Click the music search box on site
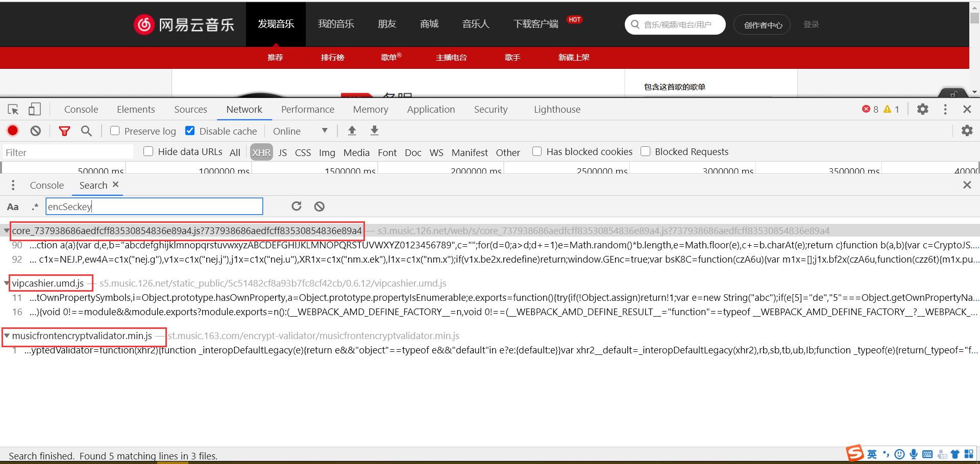 675,24
